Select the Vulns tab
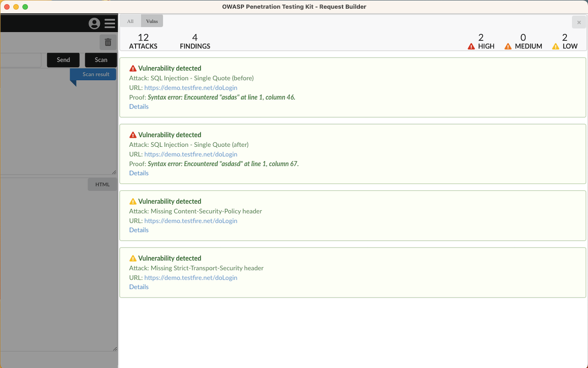 [x=152, y=21]
